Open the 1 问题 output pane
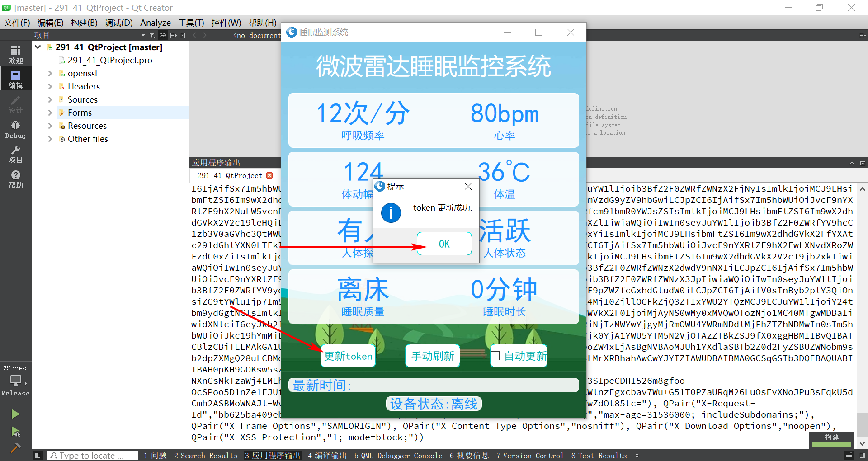The image size is (868, 461). pos(155,456)
